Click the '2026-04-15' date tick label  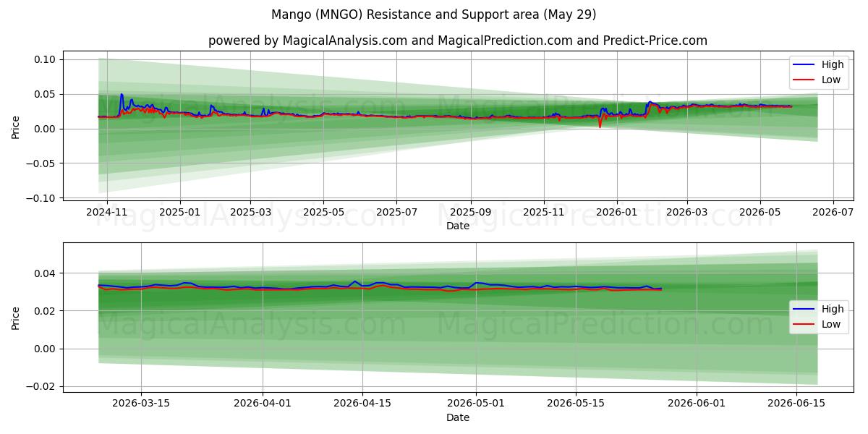tap(362, 404)
